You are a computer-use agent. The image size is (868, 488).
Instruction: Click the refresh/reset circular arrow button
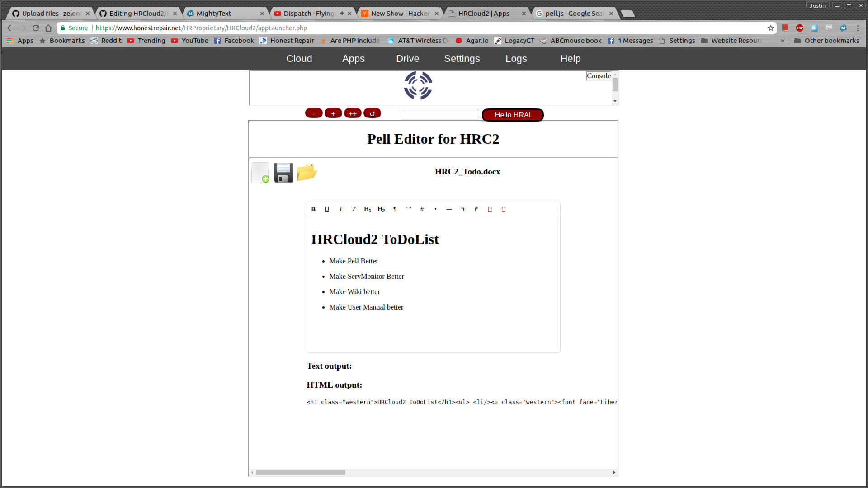pyautogui.click(x=372, y=113)
